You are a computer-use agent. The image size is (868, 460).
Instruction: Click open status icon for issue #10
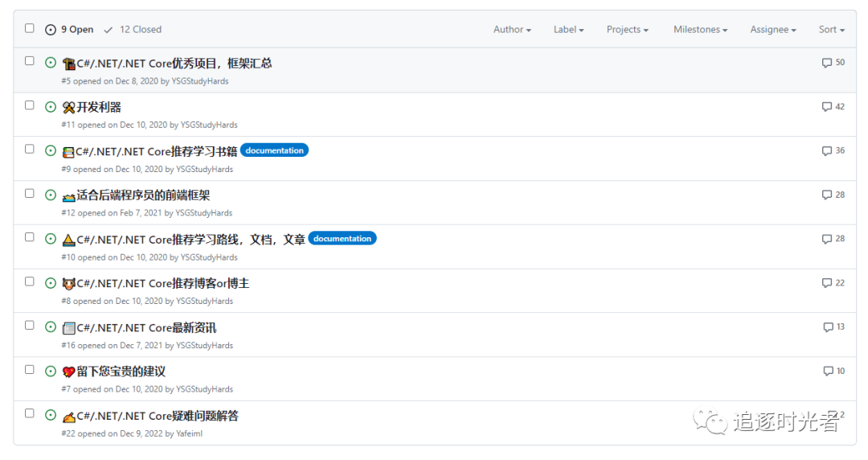51,239
